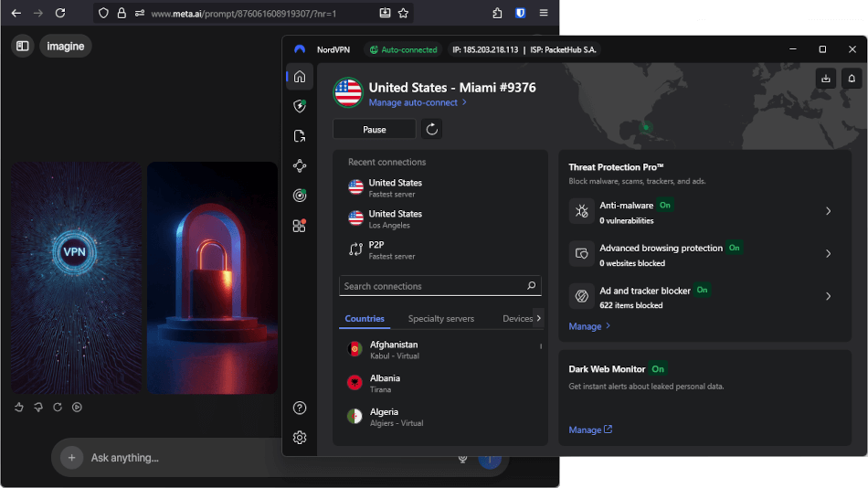Screen dimensions: 868x488
Task: Open the file sharing sidebar icon
Action: point(300,136)
